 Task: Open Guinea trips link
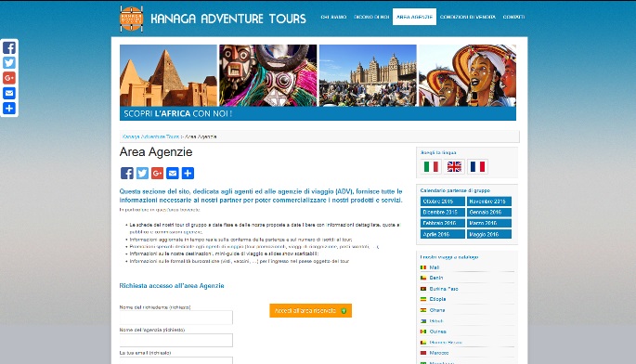[437, 331]
